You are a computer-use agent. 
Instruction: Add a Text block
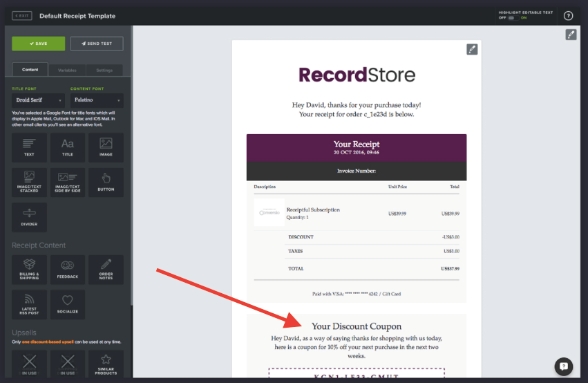pos(29,147)
